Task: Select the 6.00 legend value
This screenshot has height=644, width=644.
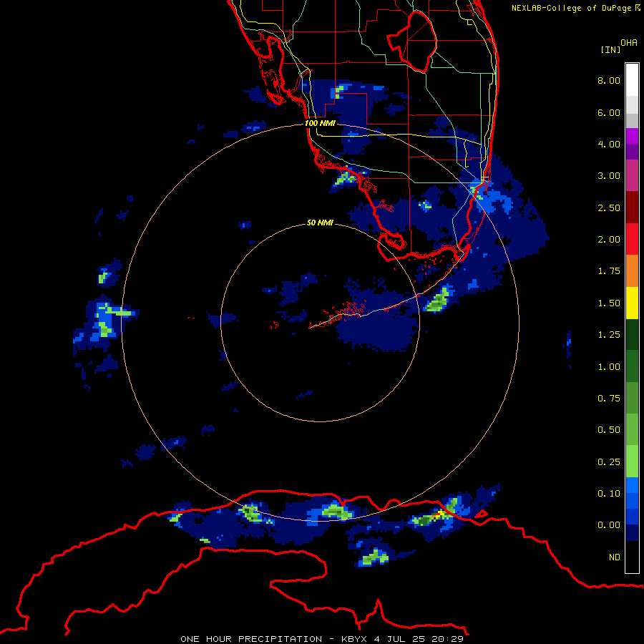Action: tap(609, 112)
